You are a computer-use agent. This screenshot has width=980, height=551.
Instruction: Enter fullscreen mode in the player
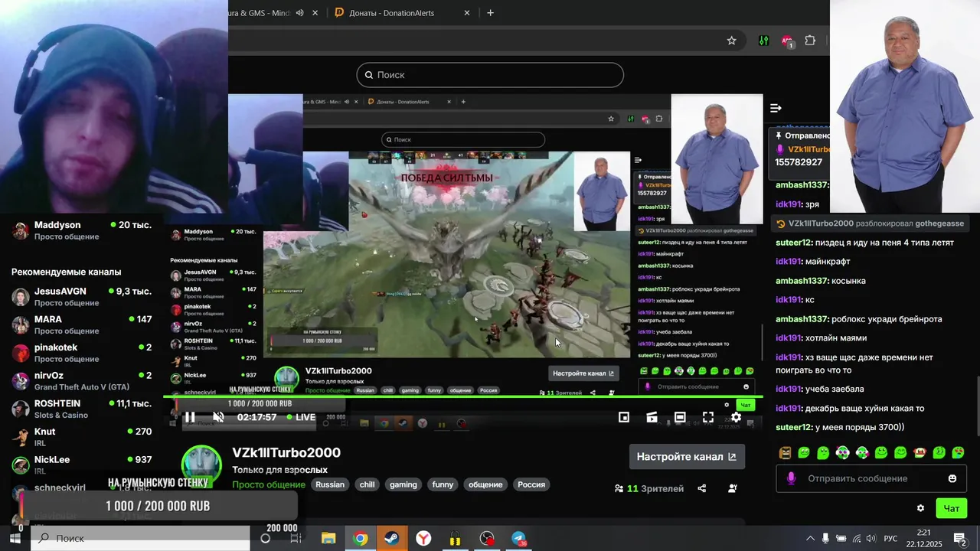pyautogui.click(x=708, y=417)
